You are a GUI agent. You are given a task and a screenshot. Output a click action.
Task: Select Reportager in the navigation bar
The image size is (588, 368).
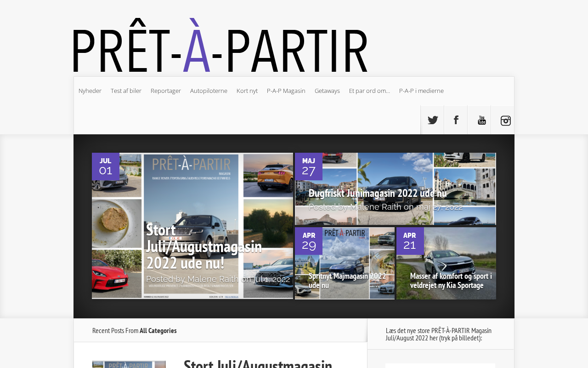pos(166,91)
